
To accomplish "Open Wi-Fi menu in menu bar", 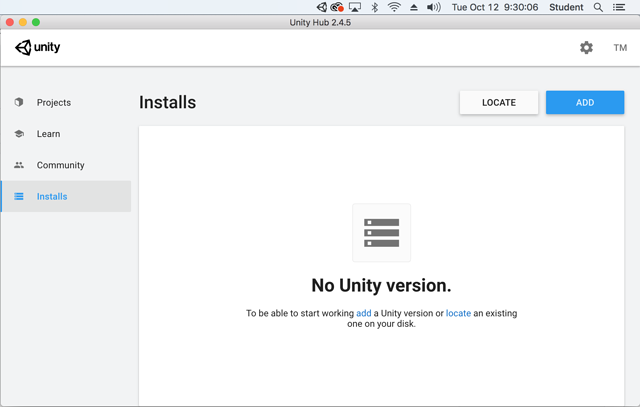I will tap(394, 7).
